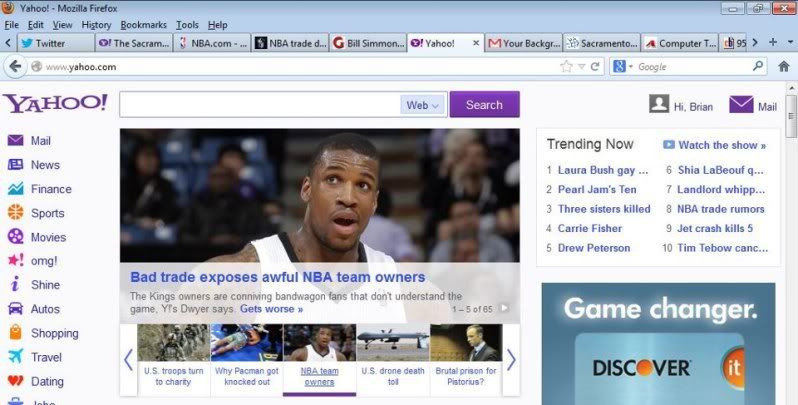
Task: Click the Firefox Home button
Action: point(783,67)
